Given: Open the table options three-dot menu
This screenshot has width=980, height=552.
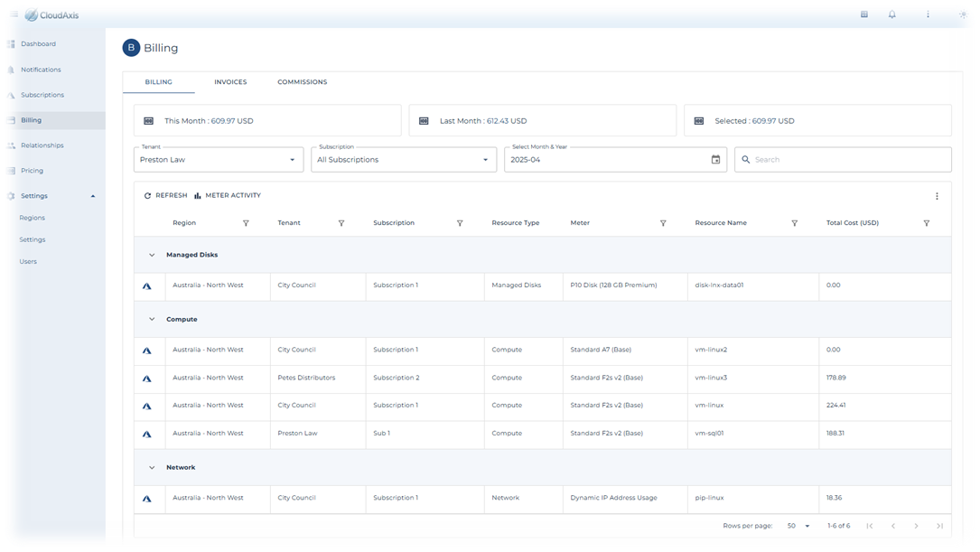Looking at the screenshot, I should coord(937,196).
